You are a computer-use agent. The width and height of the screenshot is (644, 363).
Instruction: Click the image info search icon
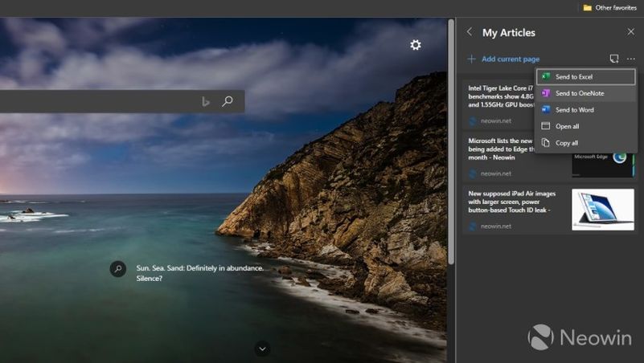(x=118, y=269)
